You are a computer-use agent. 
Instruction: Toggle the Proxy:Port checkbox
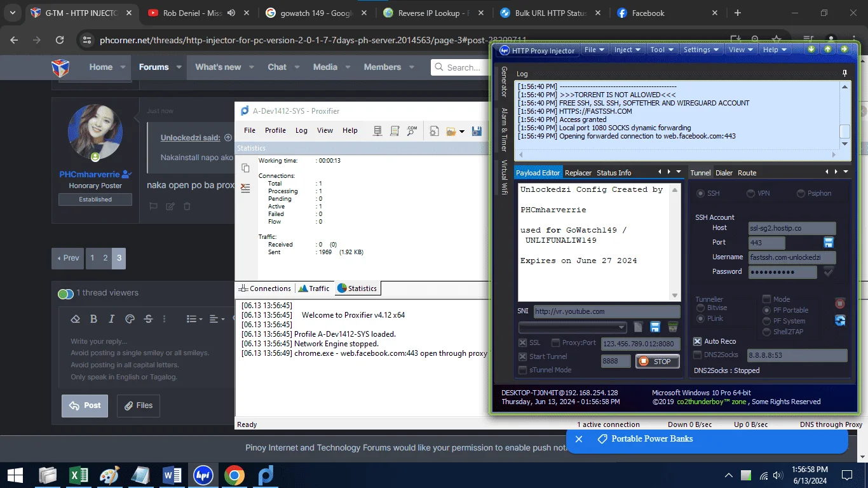556,343
